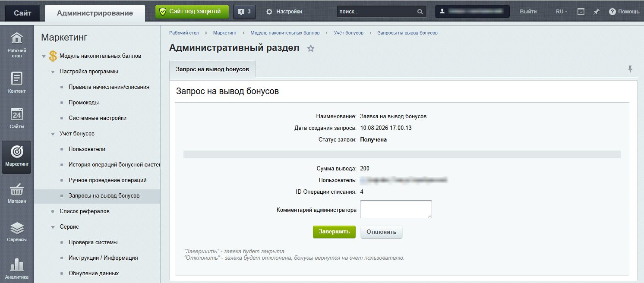
Task: Click the date 10.08.2026 17:00:13
Action: 386,128
